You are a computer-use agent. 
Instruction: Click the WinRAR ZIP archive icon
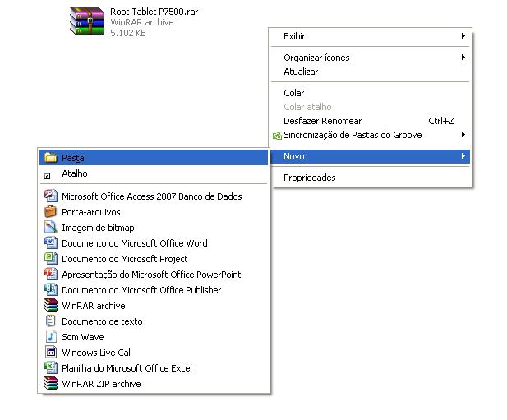[51, 383]
